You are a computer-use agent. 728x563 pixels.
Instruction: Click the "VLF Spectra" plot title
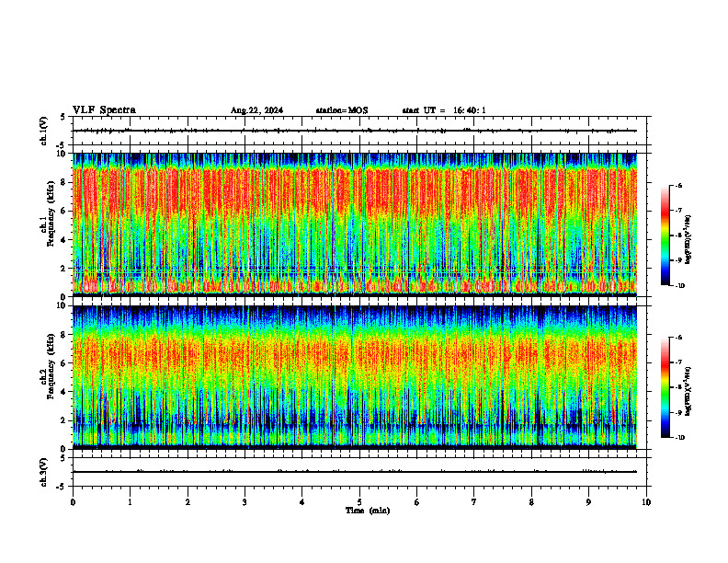[x=104, y=110]
